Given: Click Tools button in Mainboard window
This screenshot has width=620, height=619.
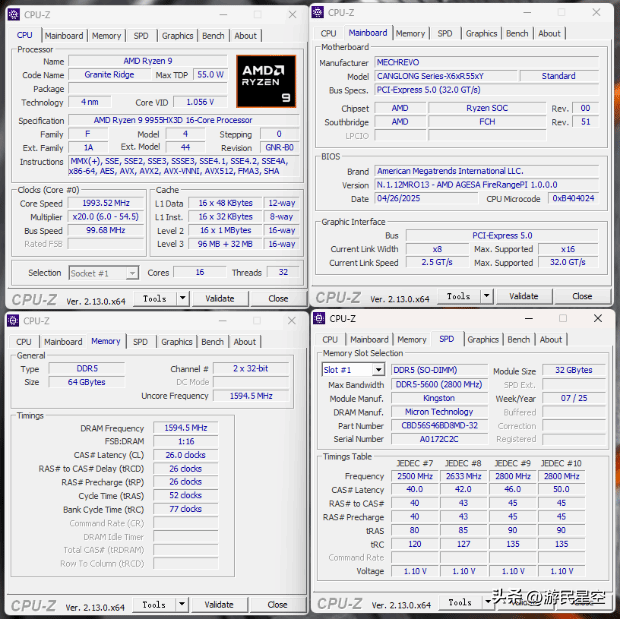Looking at the screenshot, I should (x=459, y=296).
